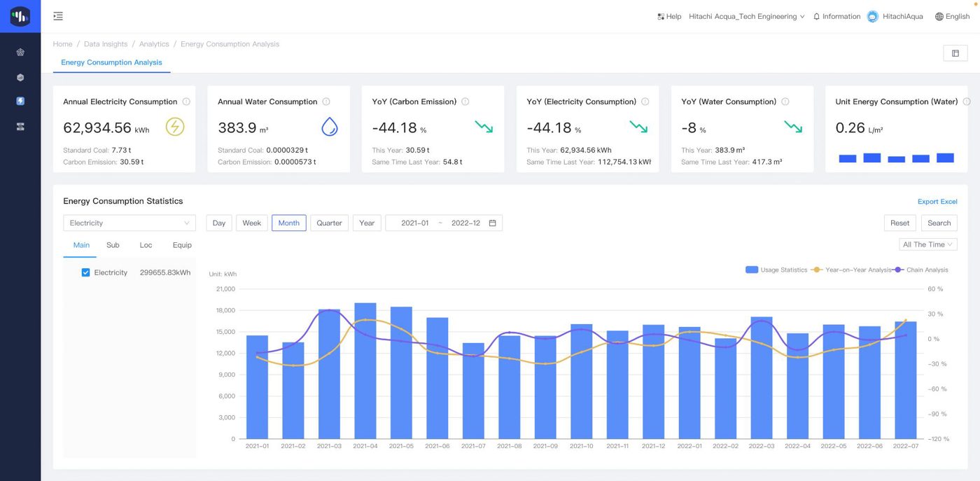Click the Electricity Consumption downward trend arrow
The image size is (980, 481).
[638, 127]
